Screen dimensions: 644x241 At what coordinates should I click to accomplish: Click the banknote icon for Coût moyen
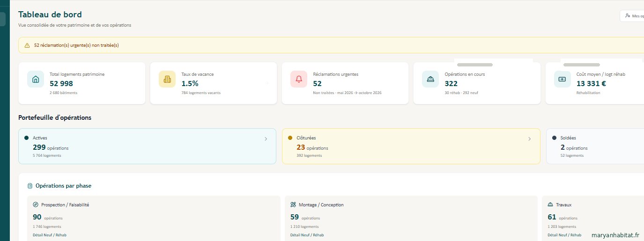tap(563, 79)
